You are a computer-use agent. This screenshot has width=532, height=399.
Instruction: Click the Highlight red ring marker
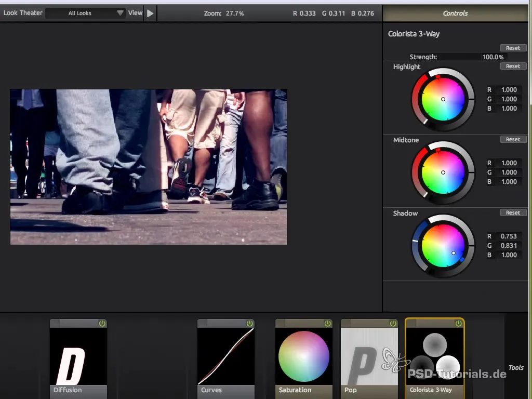(437, 77)
